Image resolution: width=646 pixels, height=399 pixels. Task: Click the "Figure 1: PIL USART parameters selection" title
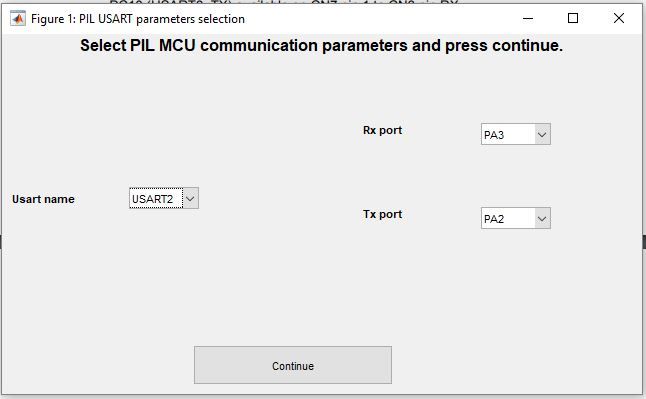tap(138, 19)
